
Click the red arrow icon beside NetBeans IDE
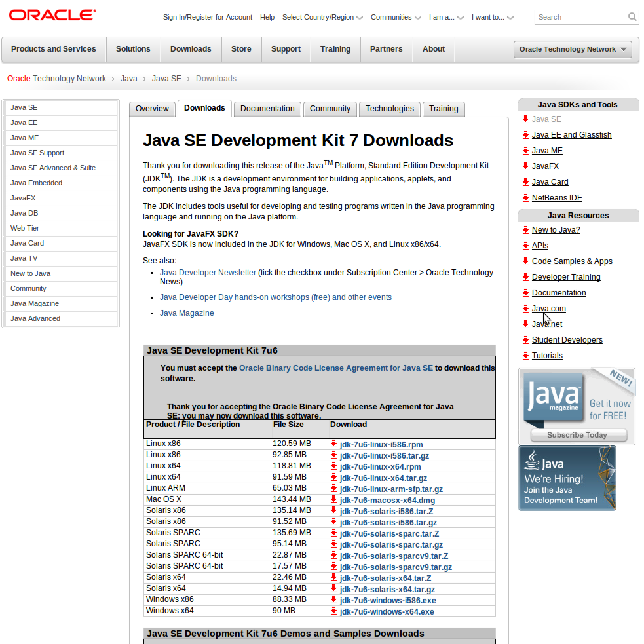(525, 198)
